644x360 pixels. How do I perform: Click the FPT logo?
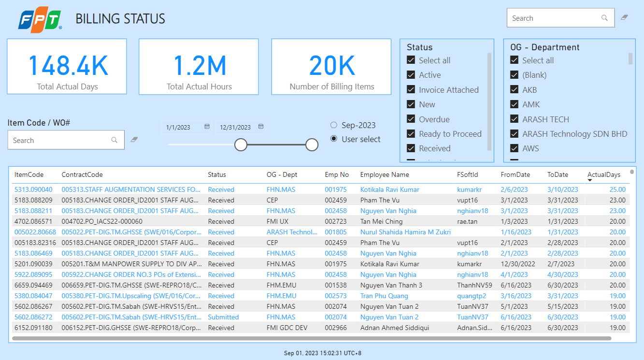[40, 20]
